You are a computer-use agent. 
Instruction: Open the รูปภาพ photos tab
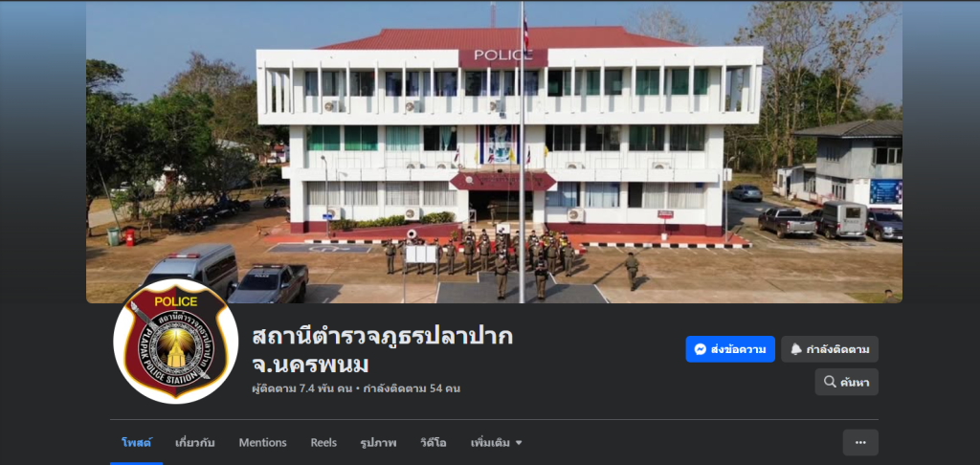[378, 442]
